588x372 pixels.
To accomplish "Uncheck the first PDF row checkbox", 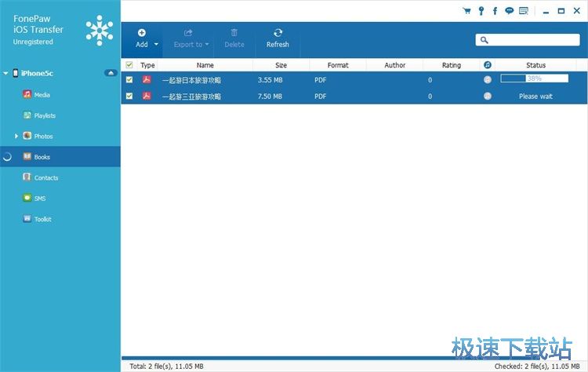I will [129, 79].
